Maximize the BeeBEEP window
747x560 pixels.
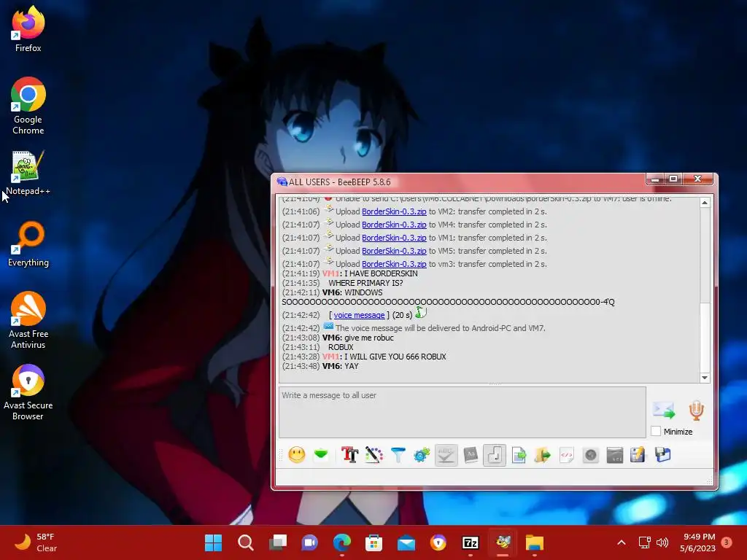pos(673,179)
